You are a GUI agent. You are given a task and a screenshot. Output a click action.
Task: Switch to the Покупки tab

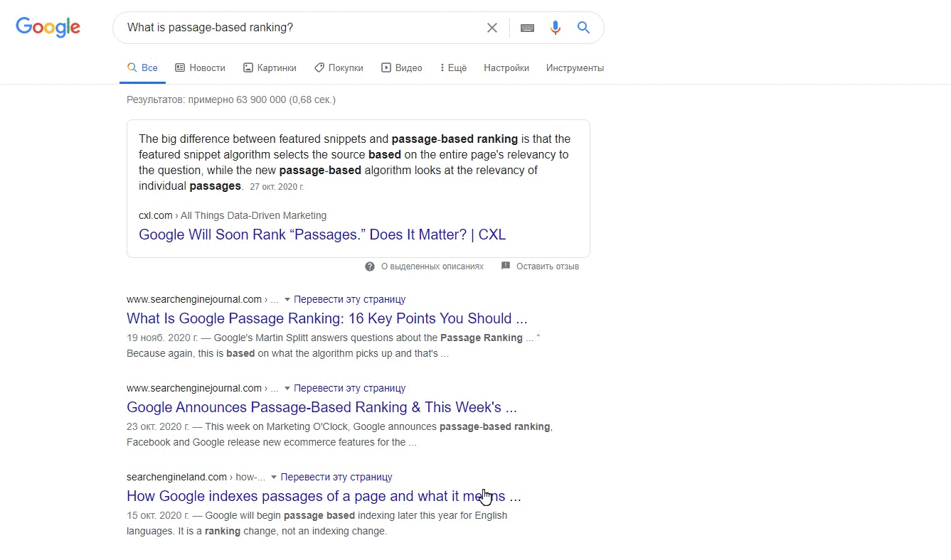click(339, 68)
